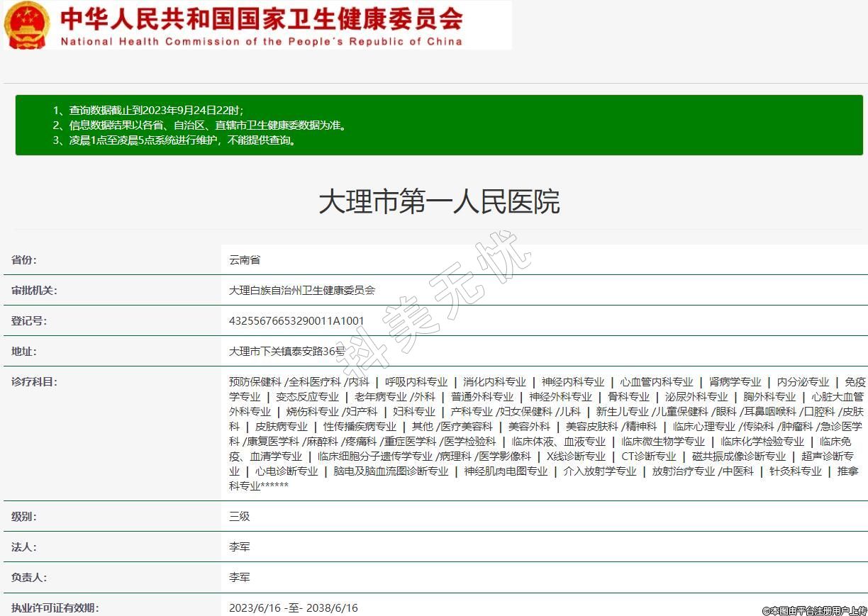Click the license validity dates 2023/6/16 -至- 2038/6/16

pos(294,608)
